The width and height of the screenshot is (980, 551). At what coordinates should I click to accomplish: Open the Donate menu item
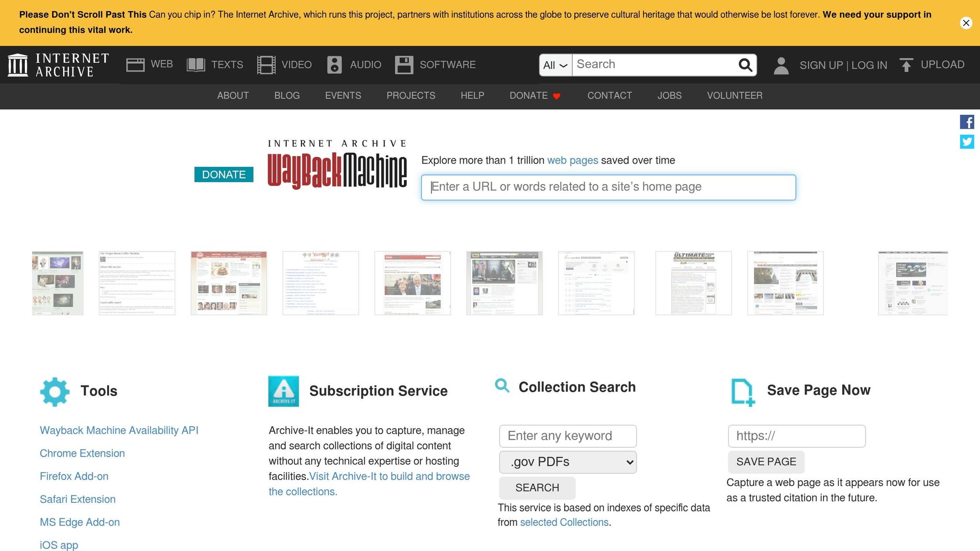pos(528,96)
